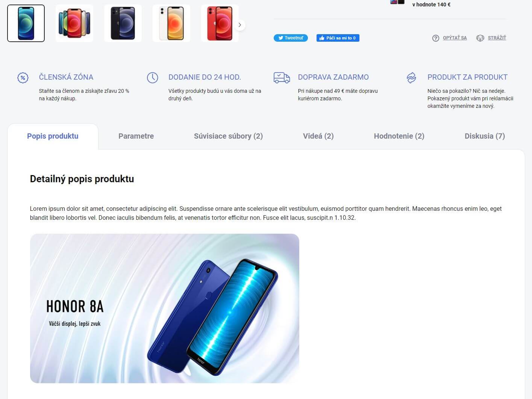The image size is (532, 399).
Task: Open the Videá (2) tab
Action: (x=318, y=136)
